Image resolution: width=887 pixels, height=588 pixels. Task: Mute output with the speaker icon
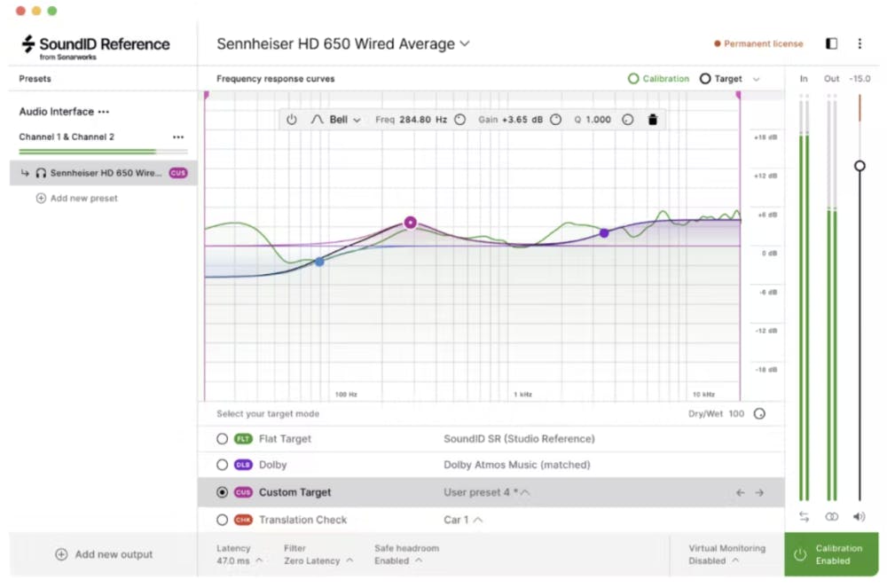[859, 517]
